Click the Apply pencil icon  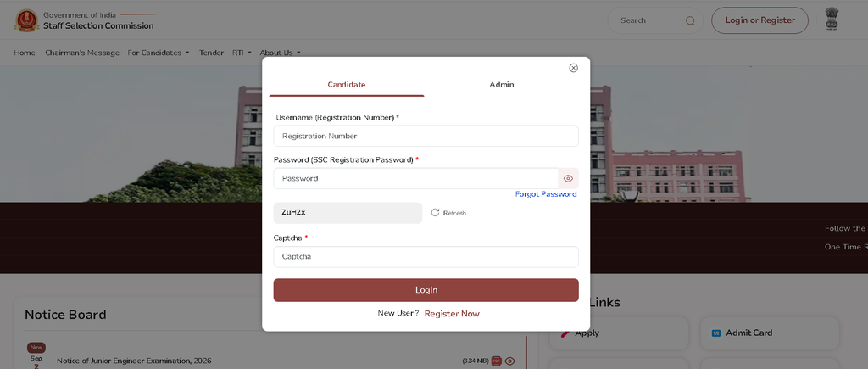pyautogui.click(x=565, y=333)
